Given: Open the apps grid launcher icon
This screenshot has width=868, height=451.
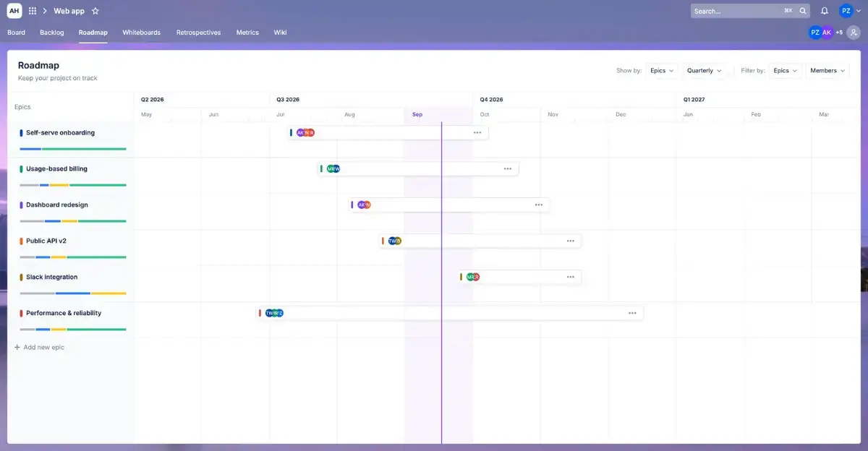Looking at the screenshot, I should click(33, 11).
